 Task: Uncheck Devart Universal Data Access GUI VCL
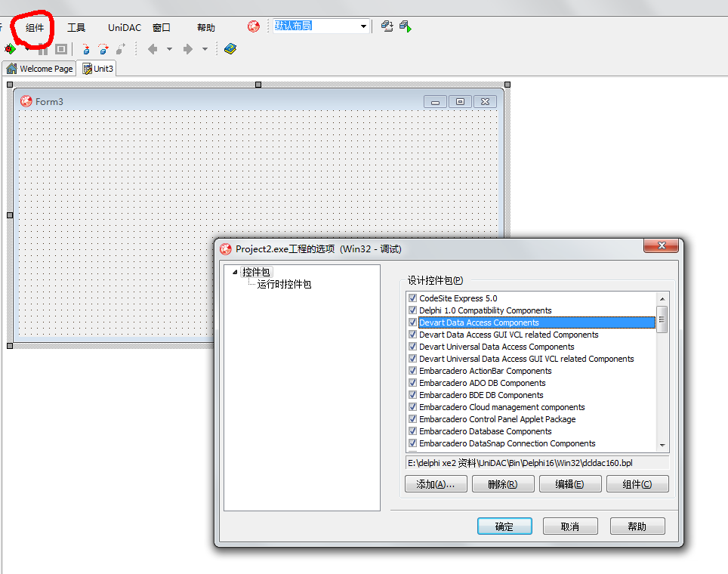pos(412,359)
